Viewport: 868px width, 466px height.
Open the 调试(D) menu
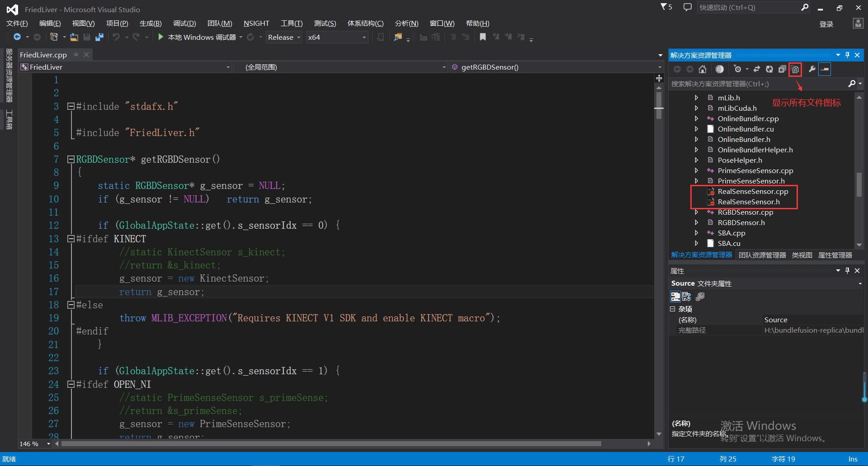pos(184,24)
